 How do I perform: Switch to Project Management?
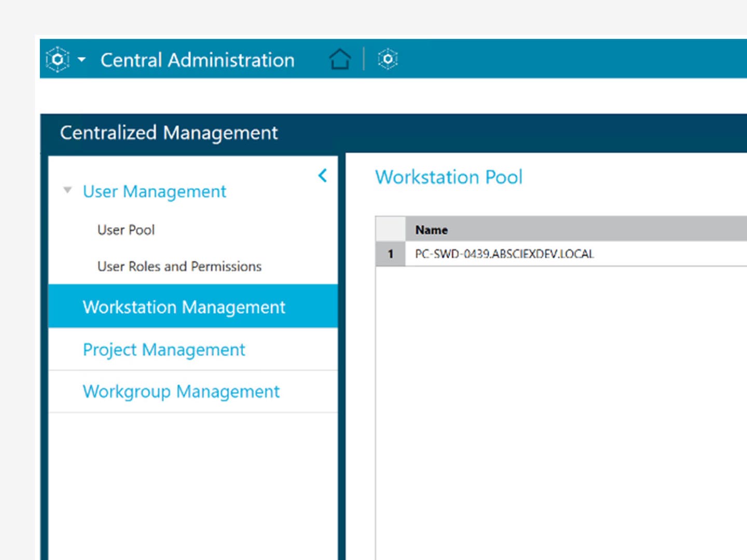click(193, 349)
